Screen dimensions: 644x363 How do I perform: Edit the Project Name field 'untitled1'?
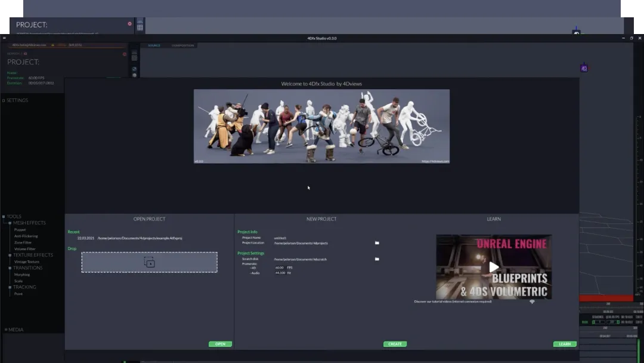click(x=280, y=238)
